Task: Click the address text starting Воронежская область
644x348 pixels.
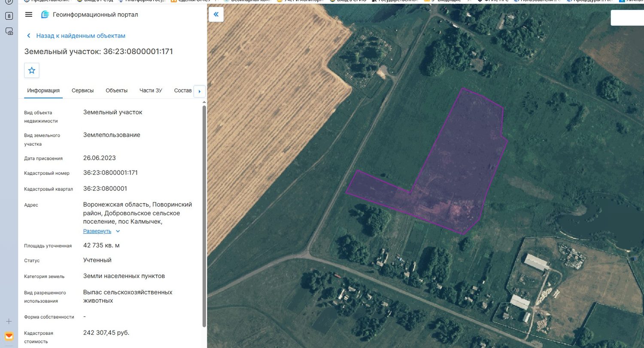Action: click(138, 213)
